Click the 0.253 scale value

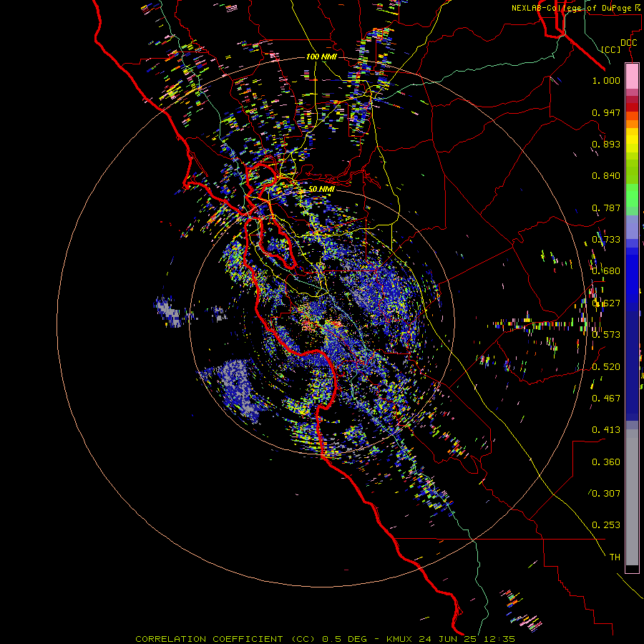coord(606,525)
